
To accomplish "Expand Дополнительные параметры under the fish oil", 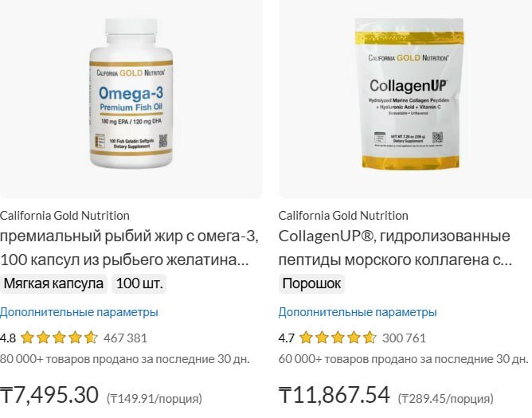I will (x=79, y=312).
